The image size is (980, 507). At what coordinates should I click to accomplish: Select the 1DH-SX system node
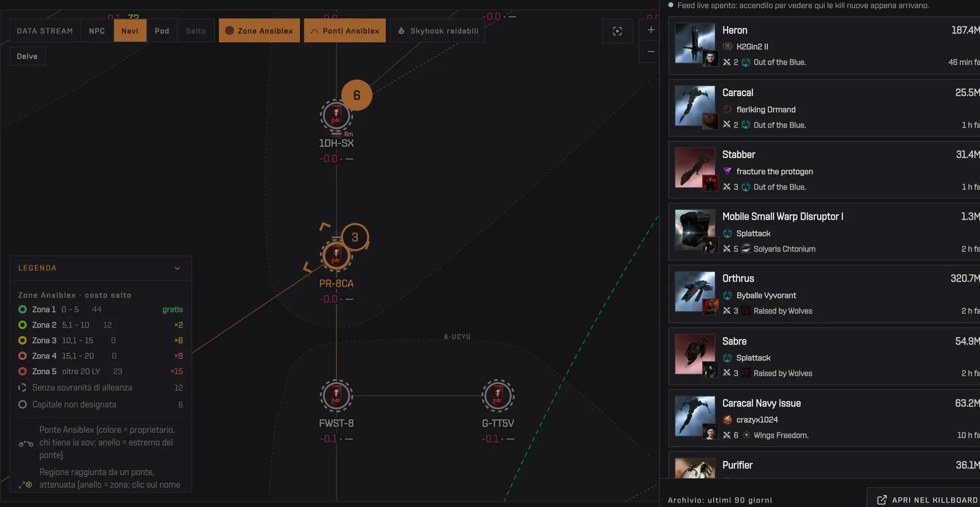click(336, 116)
